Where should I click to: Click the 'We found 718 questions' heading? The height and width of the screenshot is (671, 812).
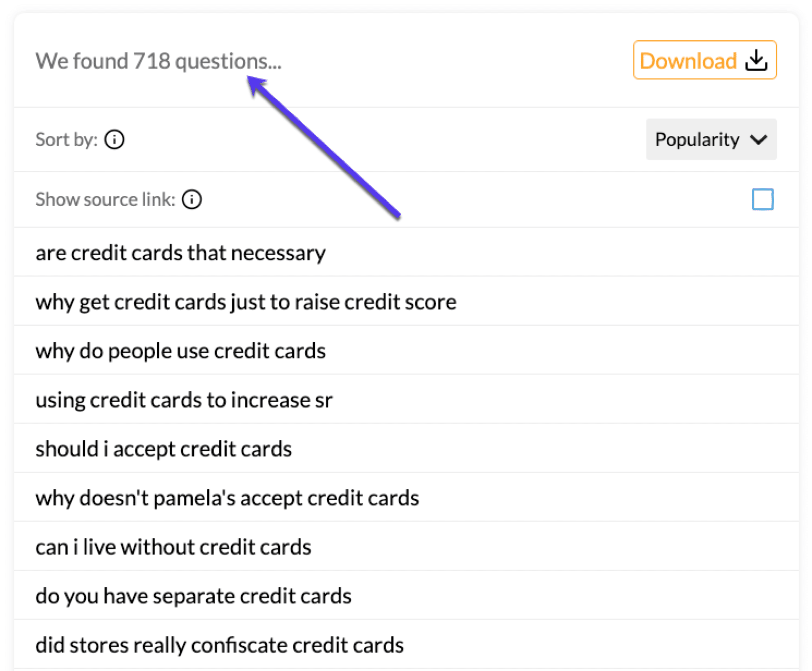pyautogui.click(x=158, y=61)
